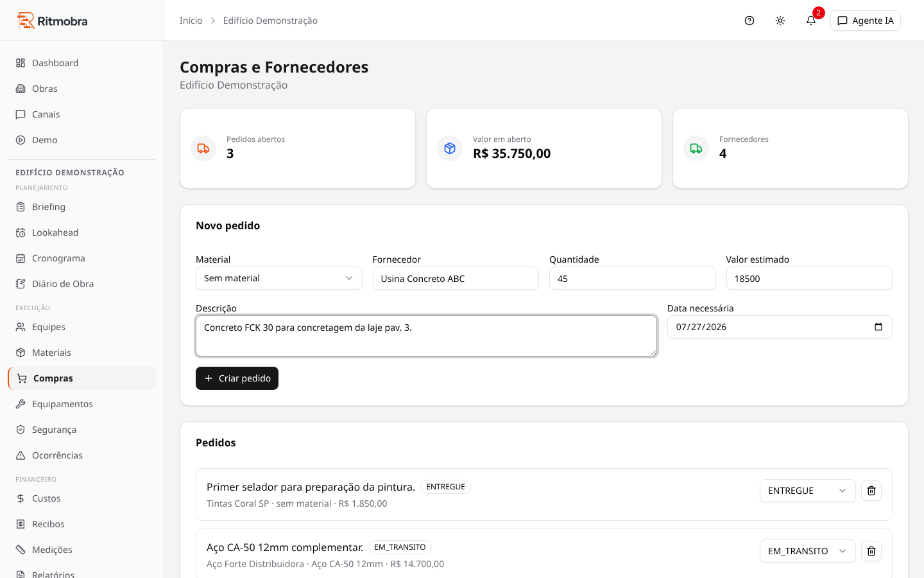Click the Demo play icon
Image resolution: width=924 pixels, height=578 pixels.
21,140
